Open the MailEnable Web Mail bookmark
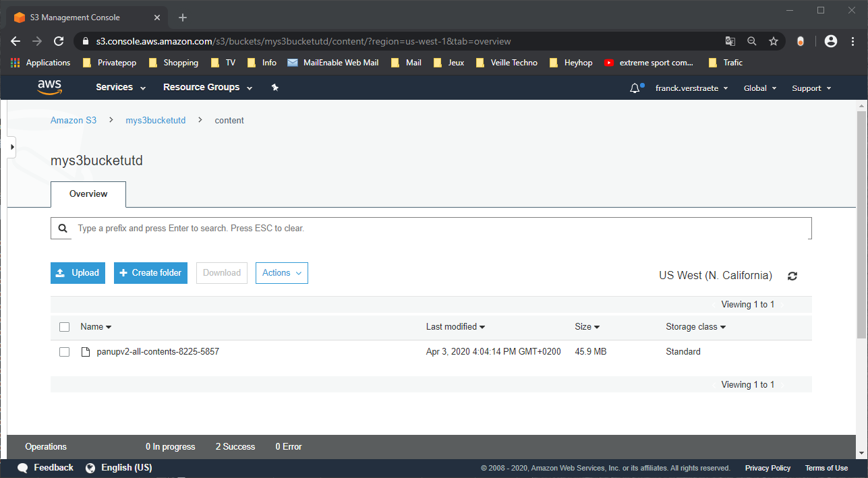Image resolution: width=868 pixels, height=478 pixels. [332, 63]
